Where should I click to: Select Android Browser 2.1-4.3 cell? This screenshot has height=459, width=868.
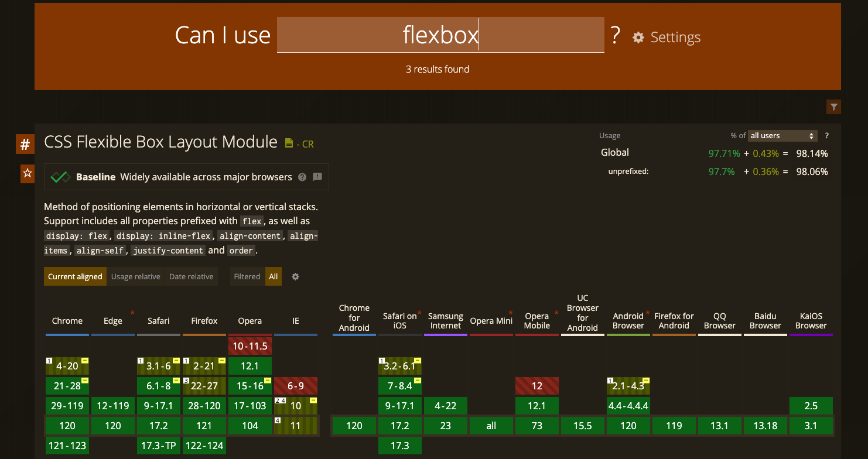[628, 386]
